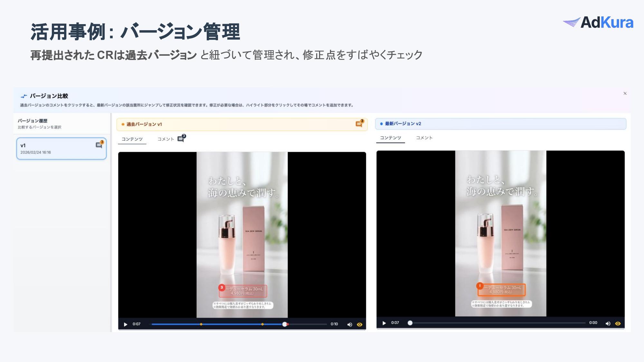The image size is (644, 362).
Task: Click comment badge icon beside コメント tab
Action: pyautogui.click(x=181, y=139)
